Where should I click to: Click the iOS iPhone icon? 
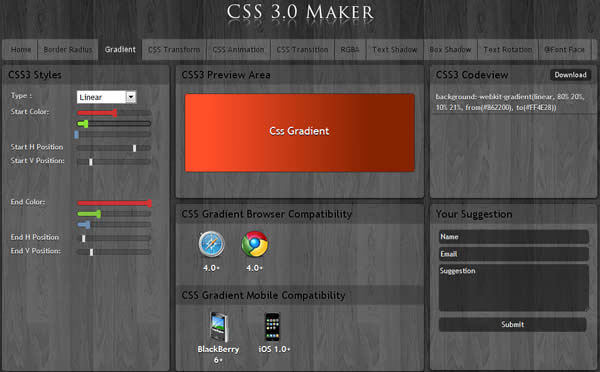tap(273, 327)
